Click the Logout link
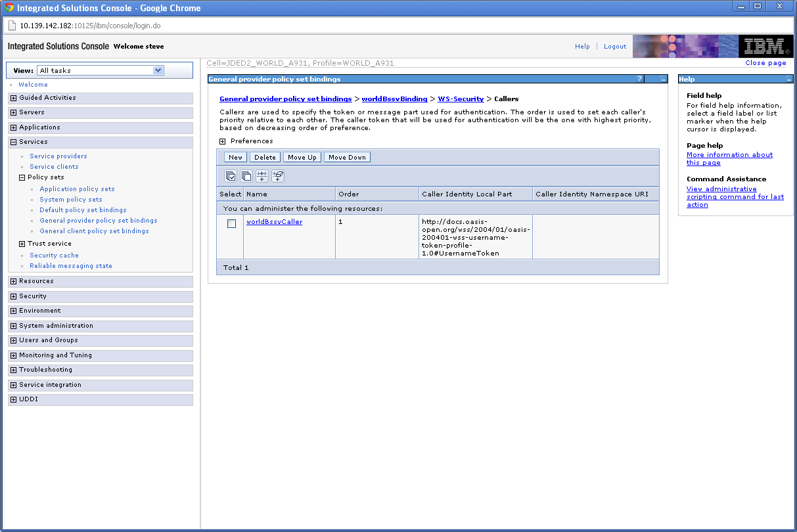 click(615, 47)
